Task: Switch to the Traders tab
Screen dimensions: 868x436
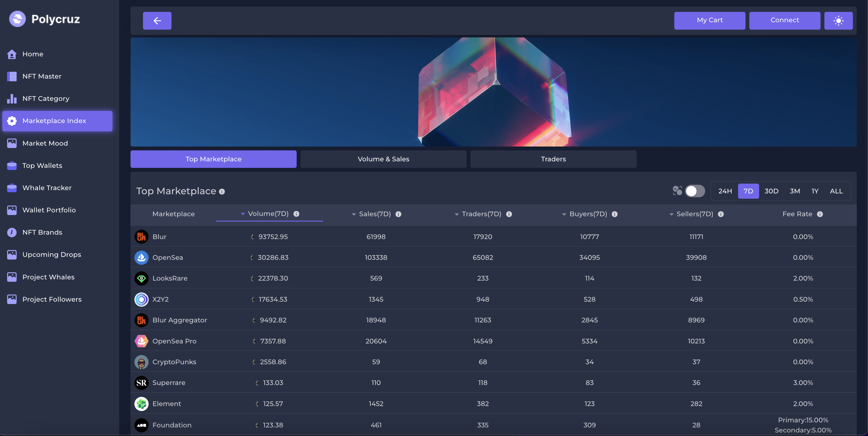Action: pos(553,159)
